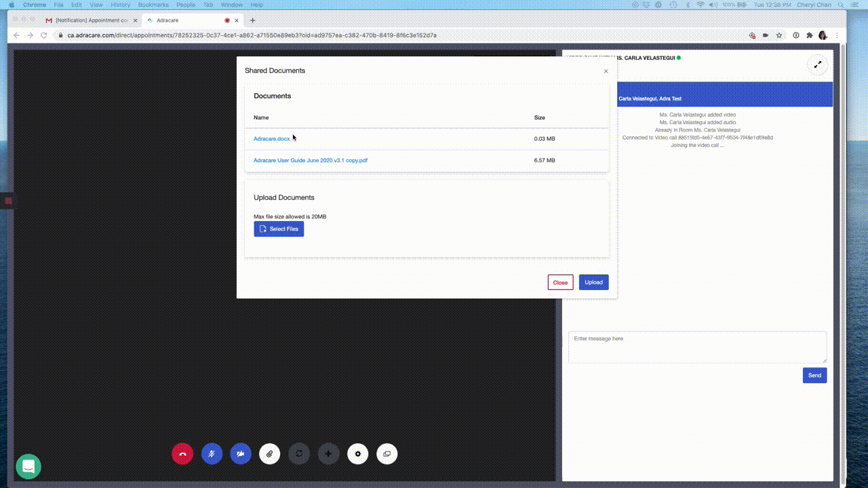The image size is (868, 488).
Task: Close the Adracare browser tab
Action: point(237,20)
